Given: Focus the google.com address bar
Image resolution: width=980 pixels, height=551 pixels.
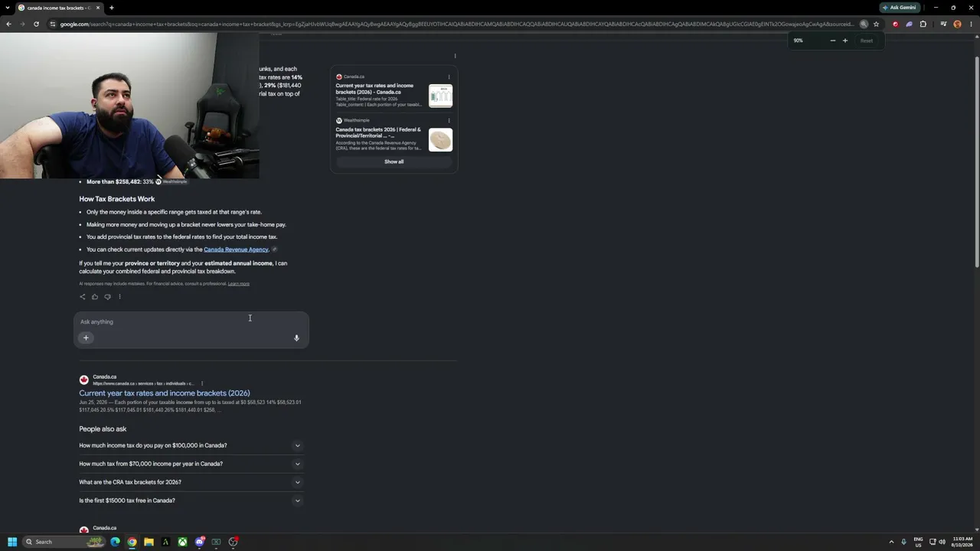Looking at the screenshot, I should pyautogui.click(x=456, y=24).
